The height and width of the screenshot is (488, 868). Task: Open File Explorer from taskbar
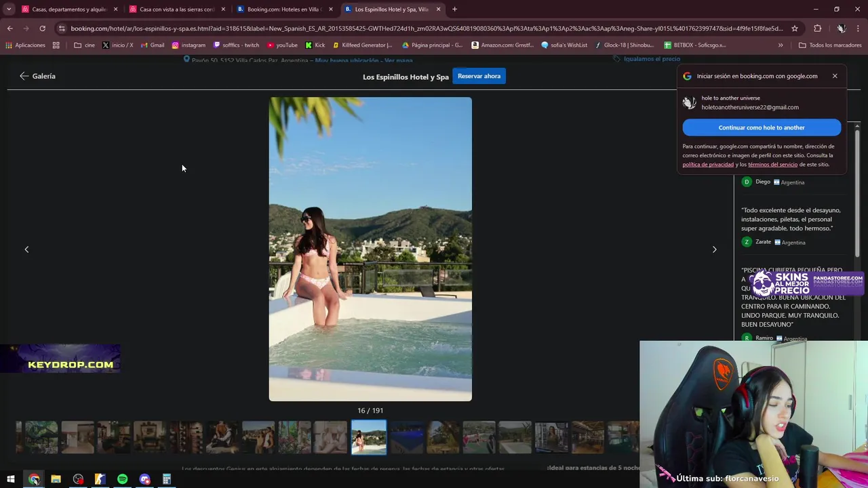point(56,479)
